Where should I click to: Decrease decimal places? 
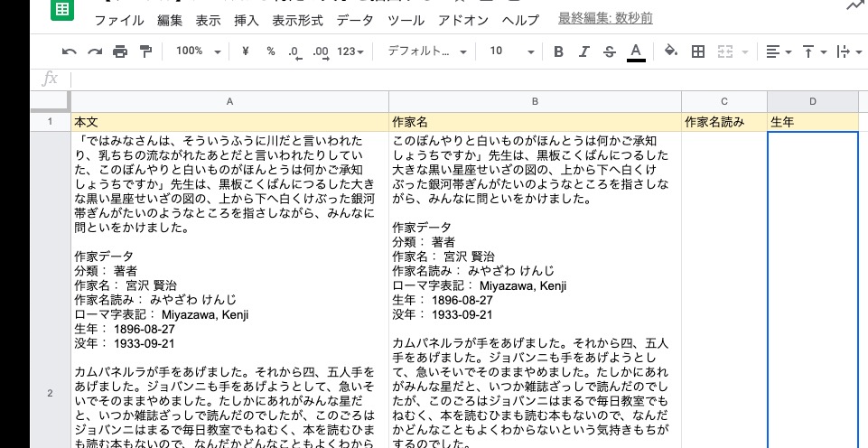tap(295, 52)
